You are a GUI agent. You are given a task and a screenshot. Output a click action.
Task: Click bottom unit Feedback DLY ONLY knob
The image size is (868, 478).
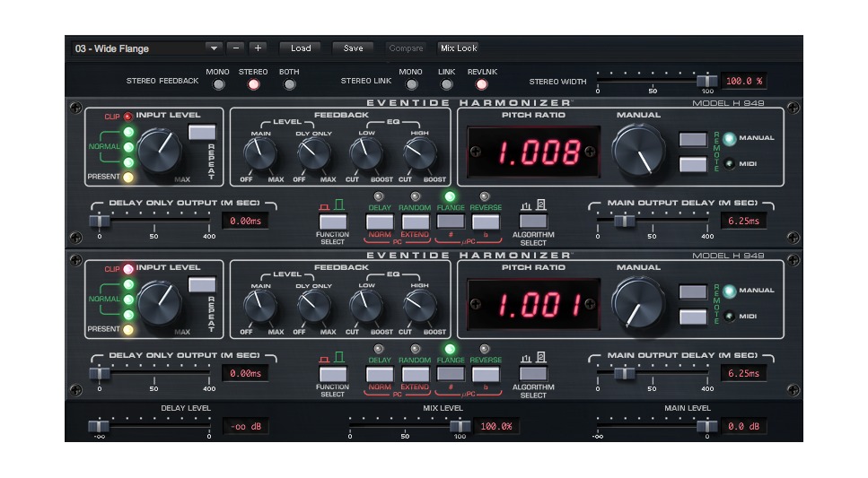pyautogui.click(x=314, y=307)
